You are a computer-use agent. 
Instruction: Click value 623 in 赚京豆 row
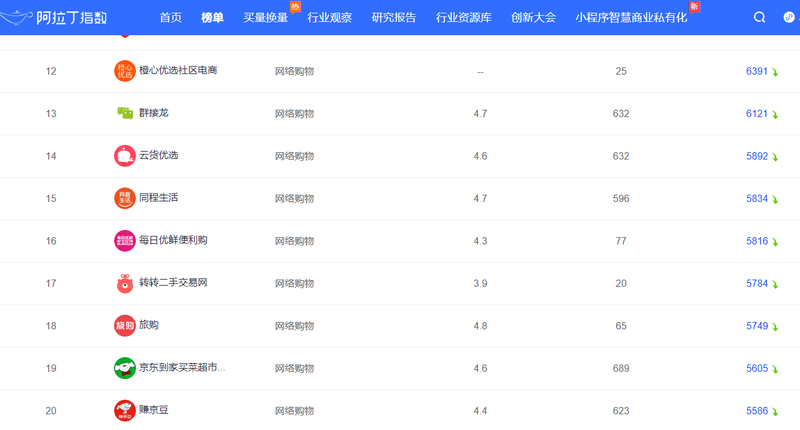621,411
